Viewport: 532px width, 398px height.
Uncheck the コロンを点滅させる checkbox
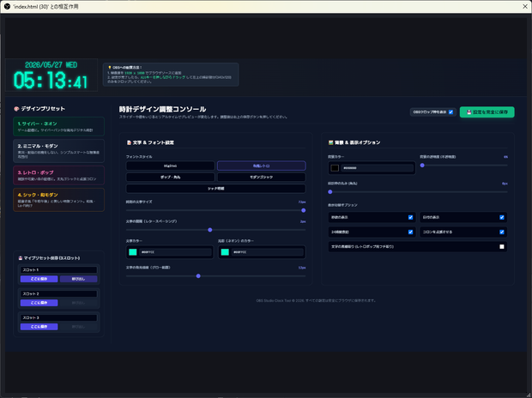coord(502,232)
